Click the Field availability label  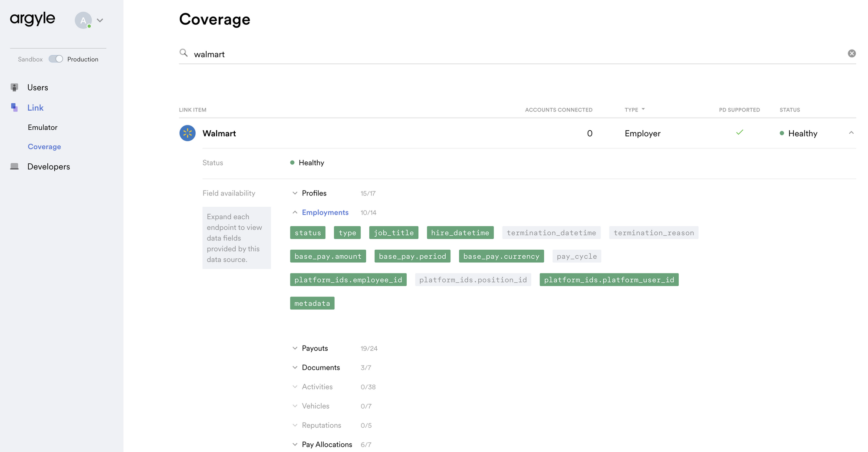tap(229, 193)
